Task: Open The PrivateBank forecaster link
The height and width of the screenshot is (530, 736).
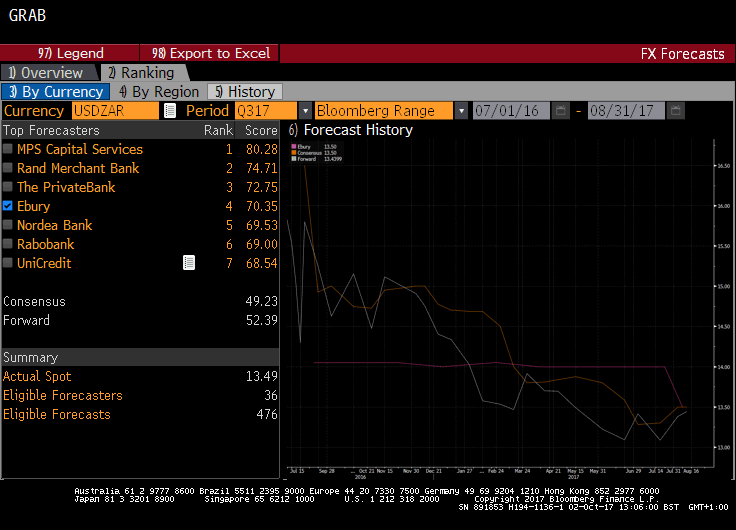Action: 66,187
